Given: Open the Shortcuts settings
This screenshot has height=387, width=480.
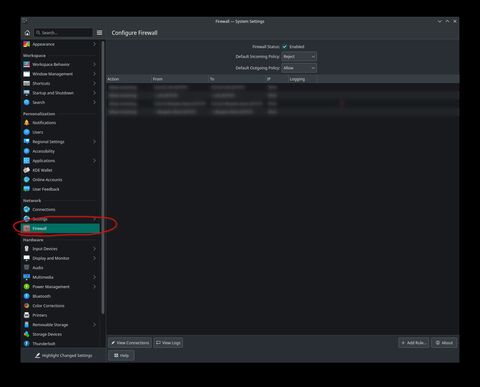Looking at the screenshot, I should pos(60,83).
